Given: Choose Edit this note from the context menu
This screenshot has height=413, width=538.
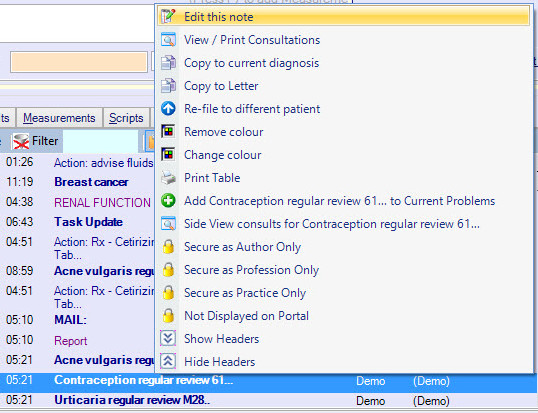Looking at the screenshot, I should tap(343, 16).
